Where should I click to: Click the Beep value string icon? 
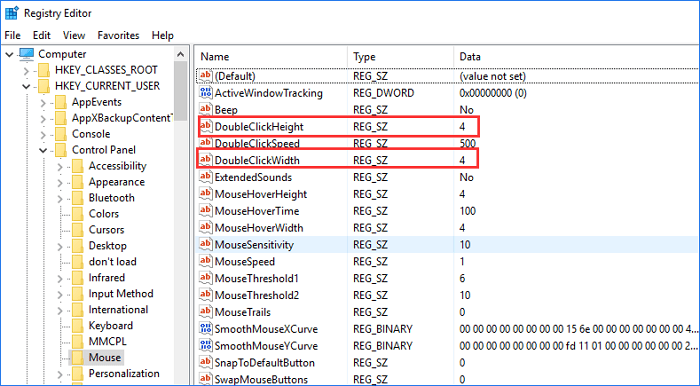(x=205, y=109)
